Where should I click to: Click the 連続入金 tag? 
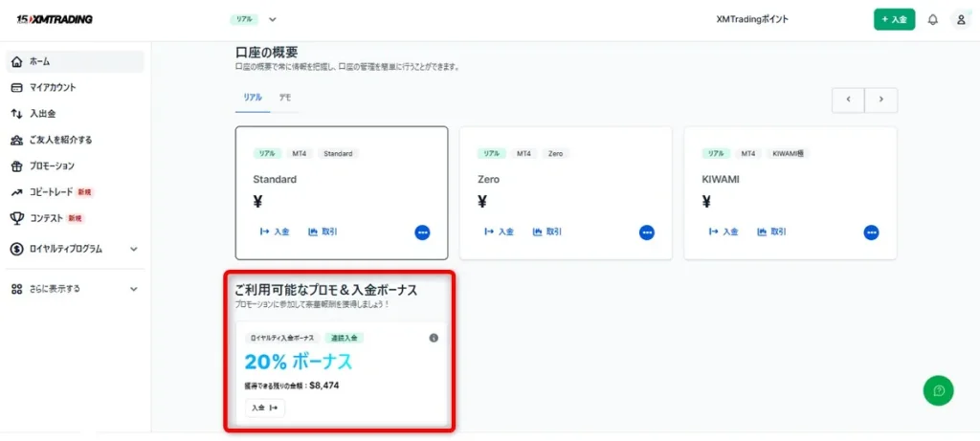tap(345, 338)
